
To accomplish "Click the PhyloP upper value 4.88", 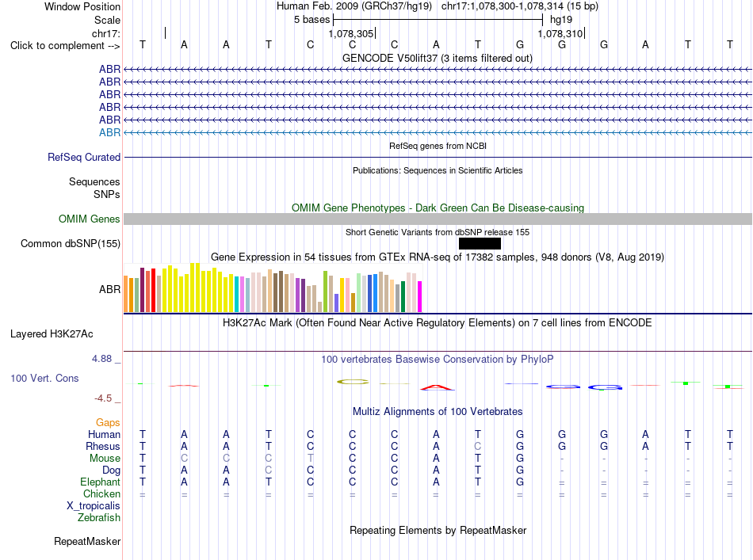I will pos(101,359).
